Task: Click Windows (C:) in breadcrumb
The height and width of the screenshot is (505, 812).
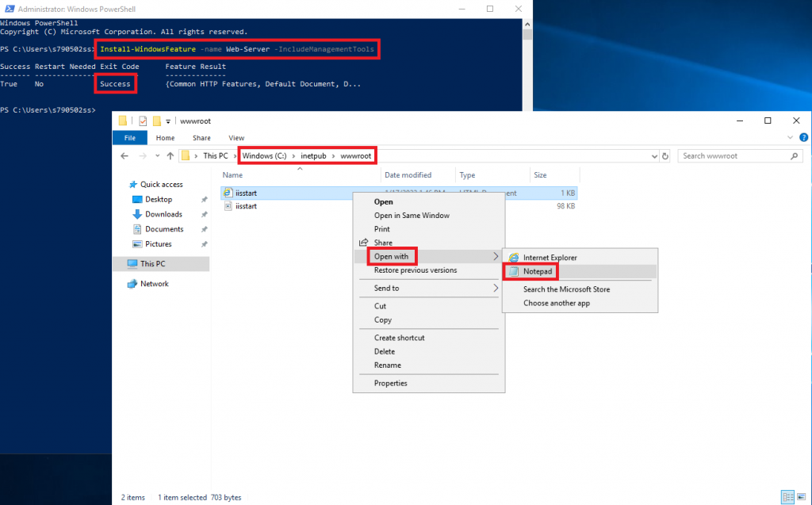Action: point(264,156)
